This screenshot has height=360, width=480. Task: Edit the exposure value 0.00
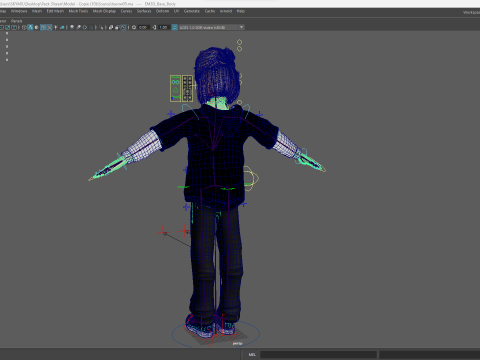[143, 27]
